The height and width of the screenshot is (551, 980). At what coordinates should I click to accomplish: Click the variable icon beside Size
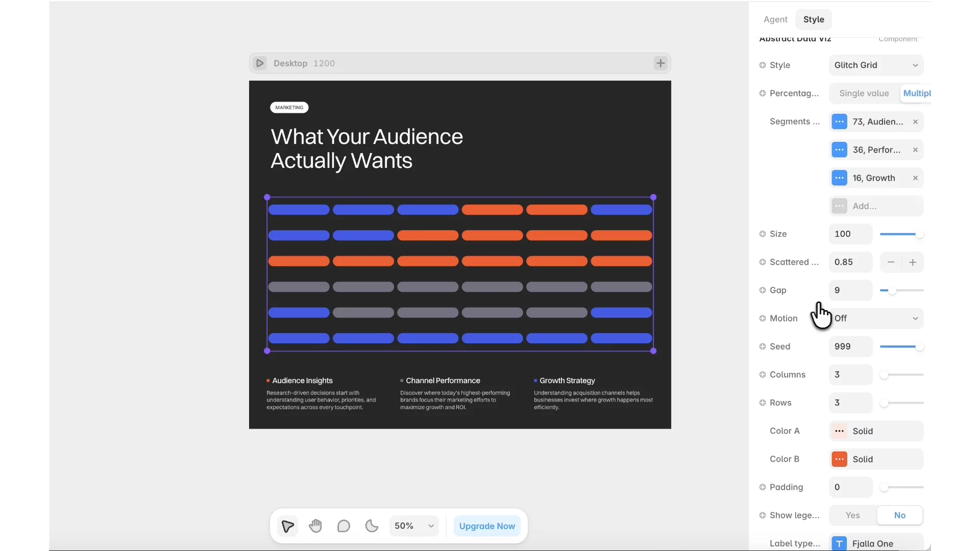pos(763,234)
